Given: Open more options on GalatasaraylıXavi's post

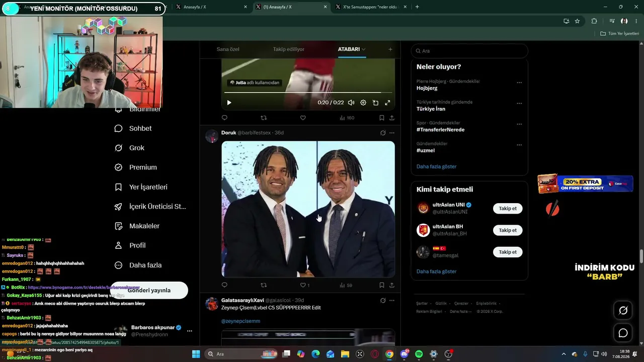Looking at the screenshot, I should (x=392, y=300).
